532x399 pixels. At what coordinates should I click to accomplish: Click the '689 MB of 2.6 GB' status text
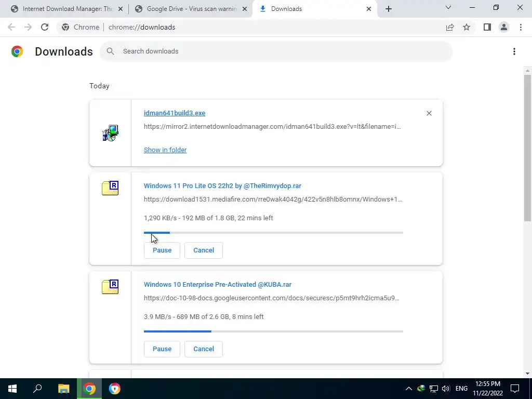click(203, 317)
